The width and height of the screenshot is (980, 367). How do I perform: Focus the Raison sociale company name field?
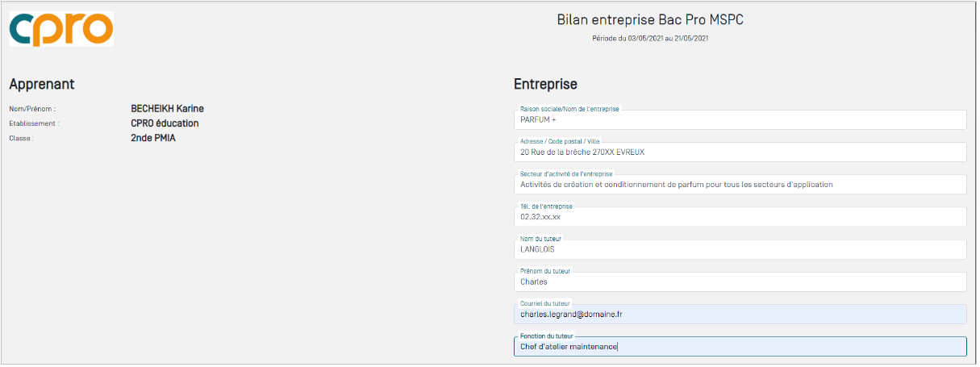point(740,120)
